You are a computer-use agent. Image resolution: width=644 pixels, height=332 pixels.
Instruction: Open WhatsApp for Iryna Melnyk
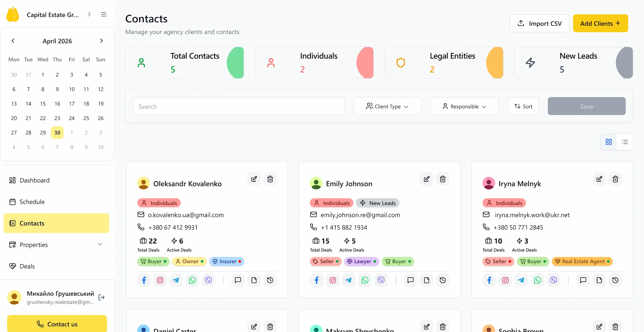tap(538, 280)
